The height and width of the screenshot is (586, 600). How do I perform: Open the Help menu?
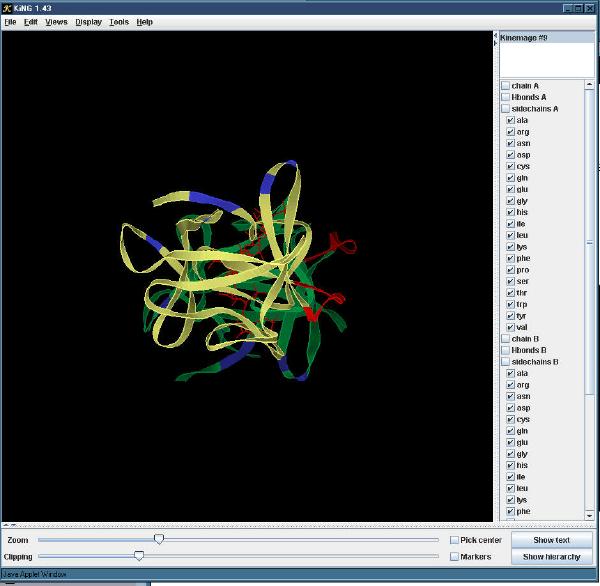pyautogui.click(x=145, y=22)
